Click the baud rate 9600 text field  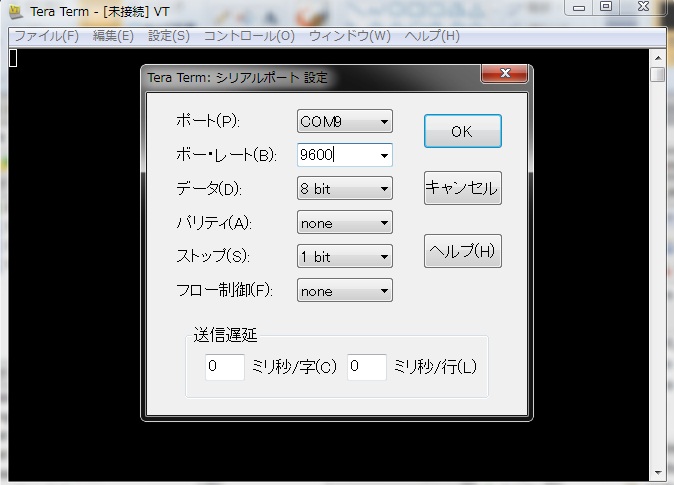(x=337, y=155)
